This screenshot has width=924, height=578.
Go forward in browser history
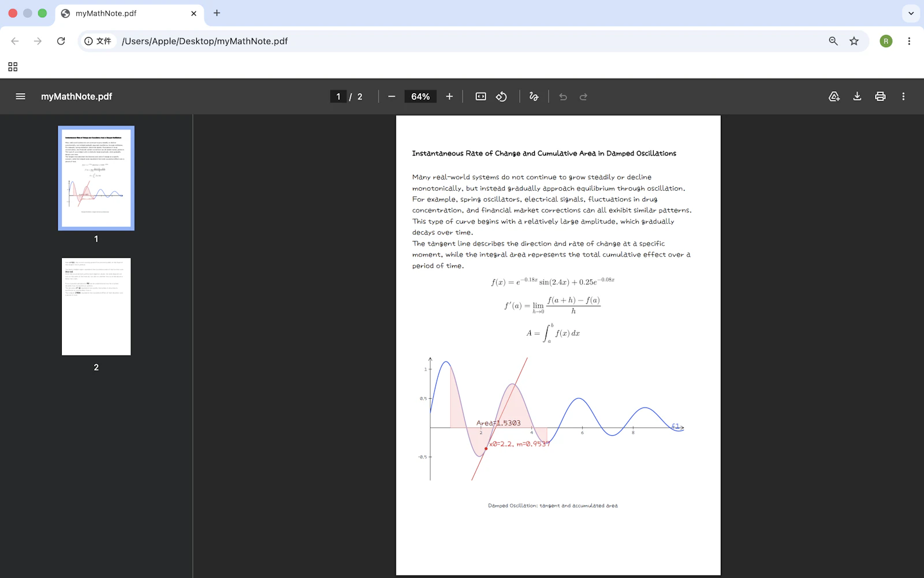pyautogui.click(x=38, y=41)
